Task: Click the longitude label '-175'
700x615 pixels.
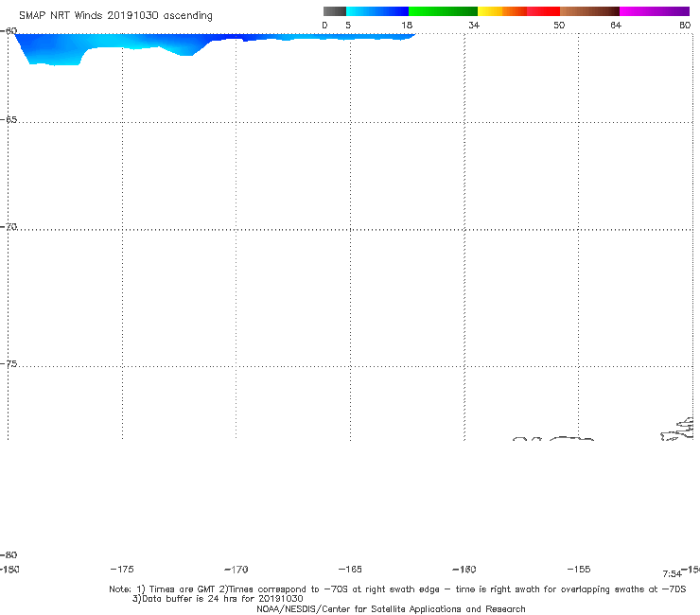Action: pos(122,570)
